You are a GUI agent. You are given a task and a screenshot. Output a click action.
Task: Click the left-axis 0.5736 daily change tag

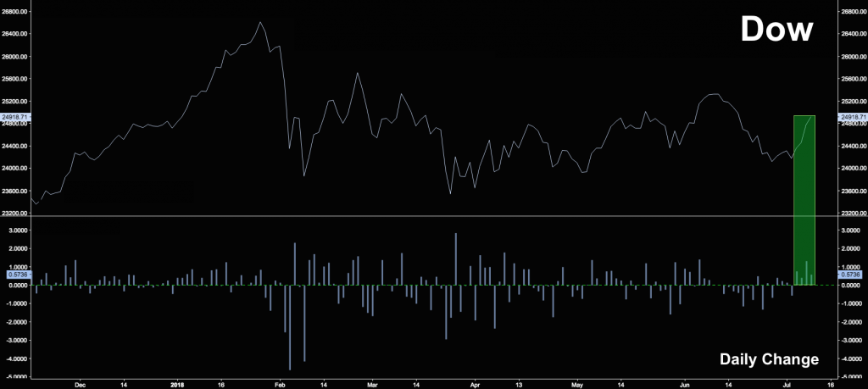(x=17, y=275)
